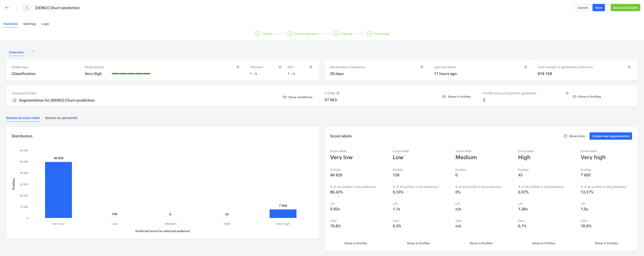Click AUC info icon
This screenshot has height=256, width=644.
click(x=311, y=67)
